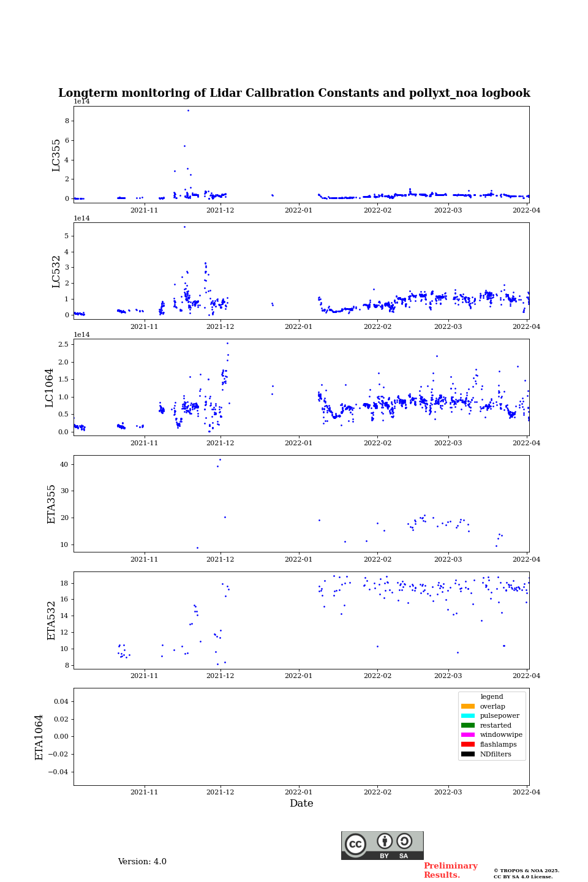Click the LC355 y-axis label

pyautogui.click(x=56, y=155)
